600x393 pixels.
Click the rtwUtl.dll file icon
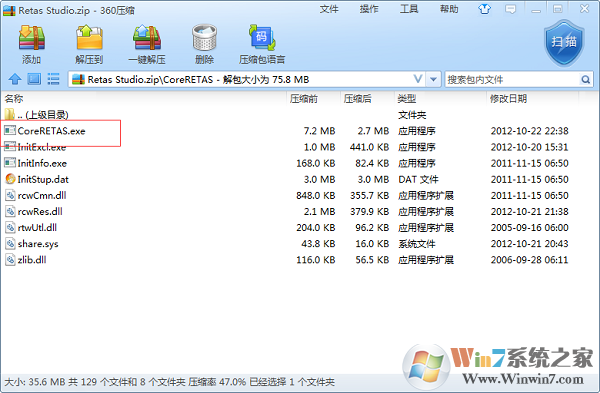point(10,227)
